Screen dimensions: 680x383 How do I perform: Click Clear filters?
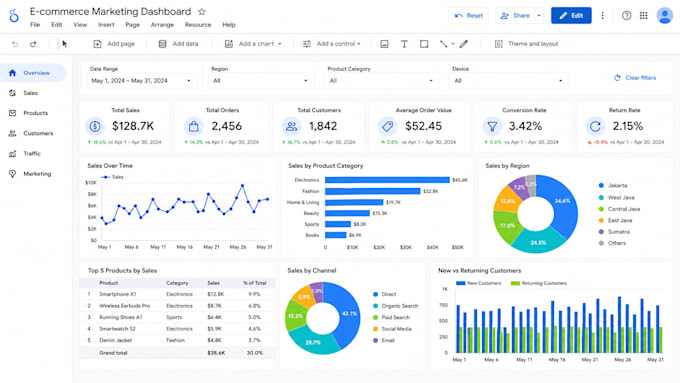635,78
